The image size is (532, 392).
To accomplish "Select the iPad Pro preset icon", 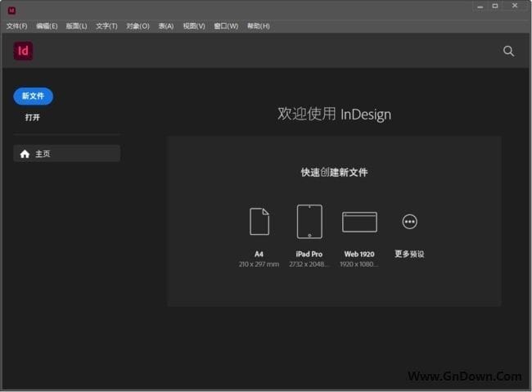I will click(309, 222).
